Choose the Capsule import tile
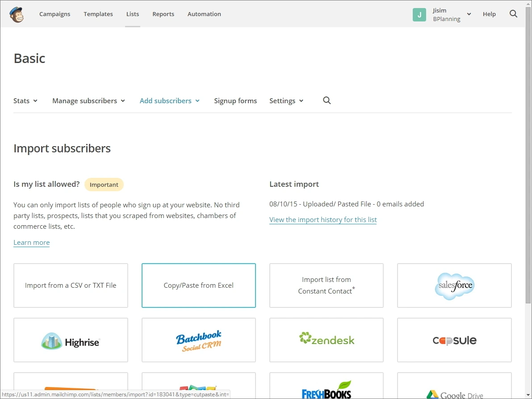The height and width of the screenshot is (399, 532). click(454, 340)
